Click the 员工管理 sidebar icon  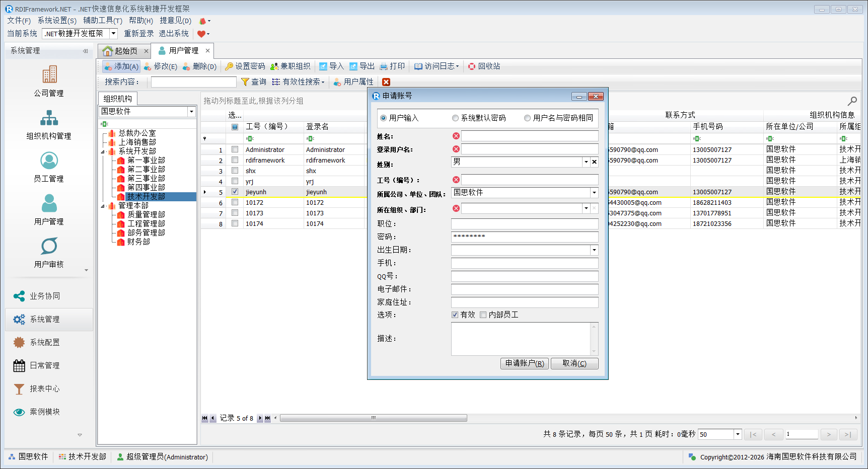(x=49, y=161)
